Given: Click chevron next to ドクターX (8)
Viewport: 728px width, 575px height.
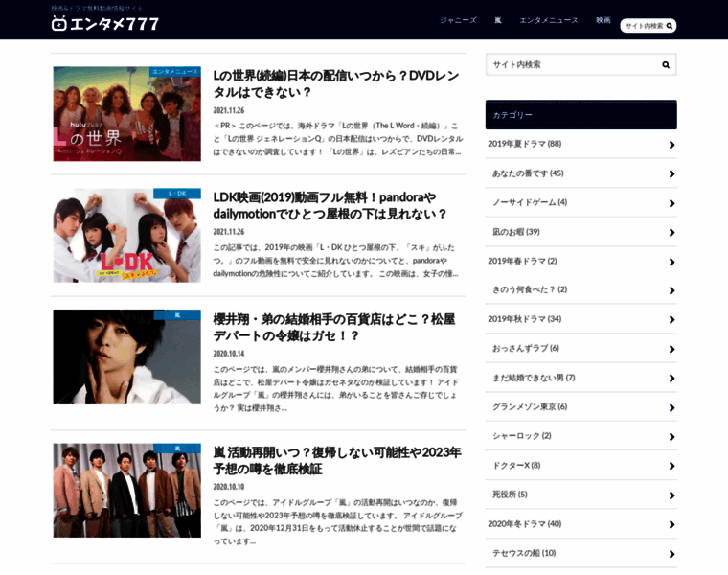Looking at the screenshot, I should [x=671, y=466].
